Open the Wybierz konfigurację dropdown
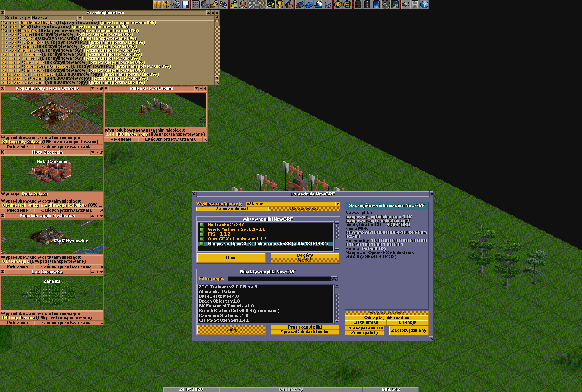 pos(337,204)
